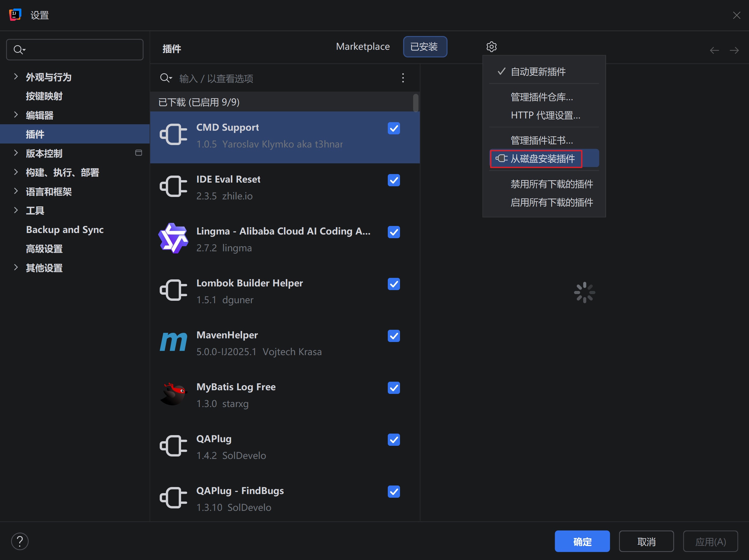This screenshot has height=560, width=749.
Task: Expand the 语言和框架 tree node
Action: coord(16,191)
